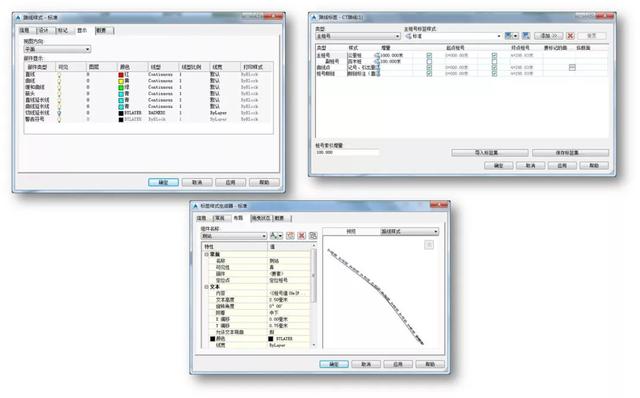This screenshot has height=398, width=640.
Task: Click the red color swatch in the 直线 row
Action: tap(121, 75)
